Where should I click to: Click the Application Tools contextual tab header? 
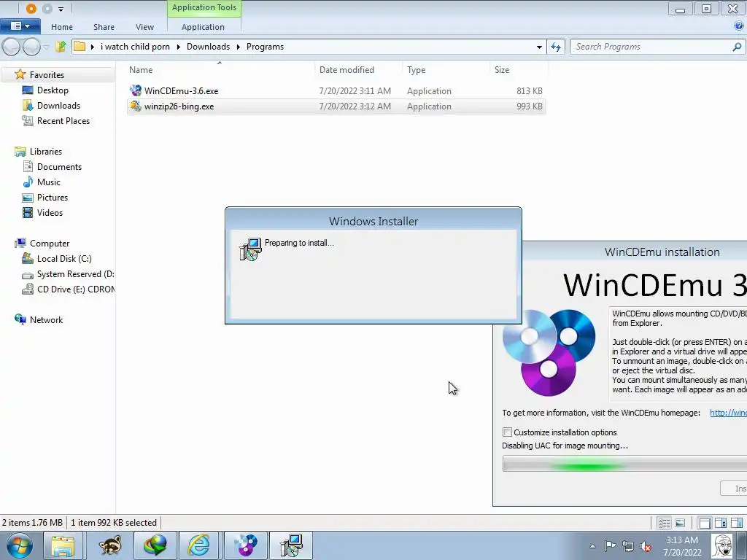204,7
